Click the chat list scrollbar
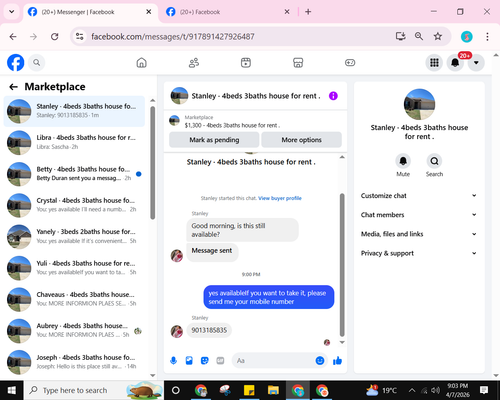This screenshot has height=400, width=500. tap(152, 163)
